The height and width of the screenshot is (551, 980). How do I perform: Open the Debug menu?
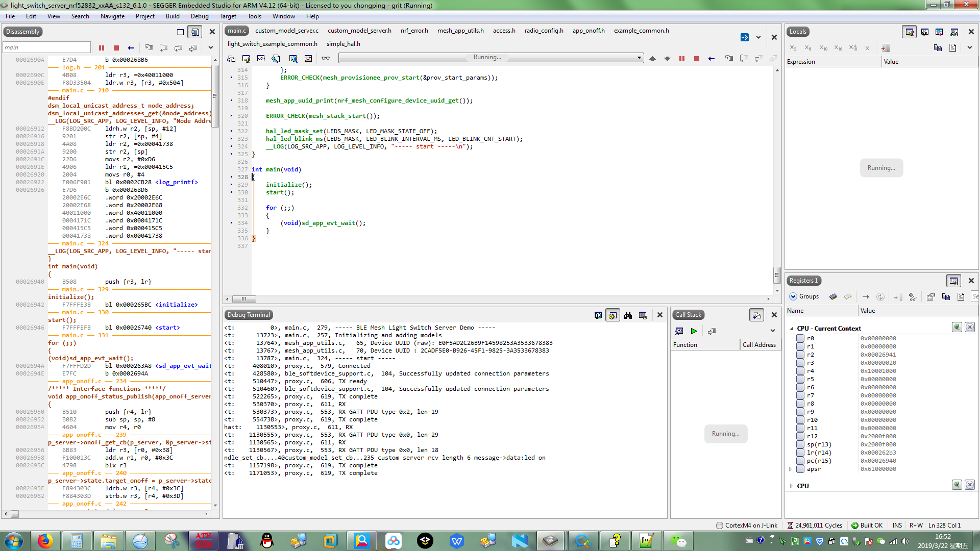tap(200, 16)
